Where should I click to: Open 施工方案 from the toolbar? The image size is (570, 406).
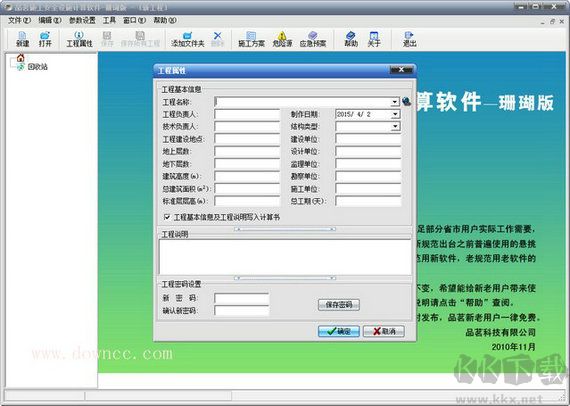coord(251,39)
